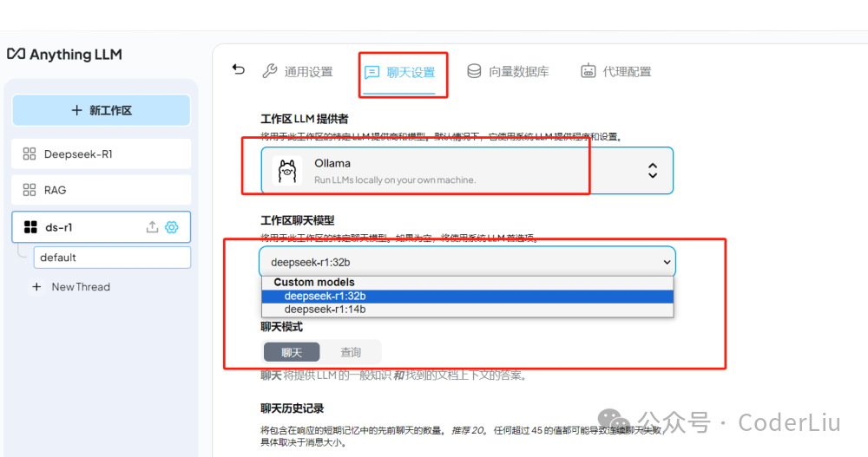Click the back arrow icon
The width and height of the screenshot is (868, 457).
[x=239, y=69]
